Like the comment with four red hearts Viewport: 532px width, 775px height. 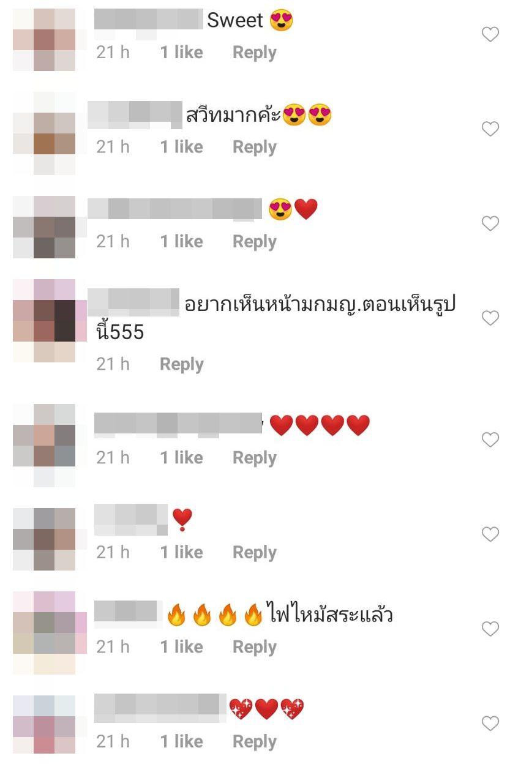490,440
